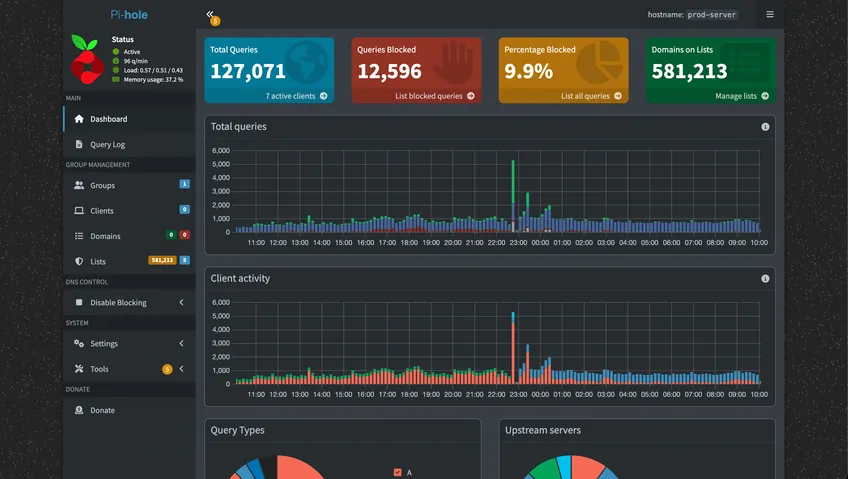Click the green 0 badge beside Domains
The width and height of the screenshot is (848, 479).
point(171,235)
